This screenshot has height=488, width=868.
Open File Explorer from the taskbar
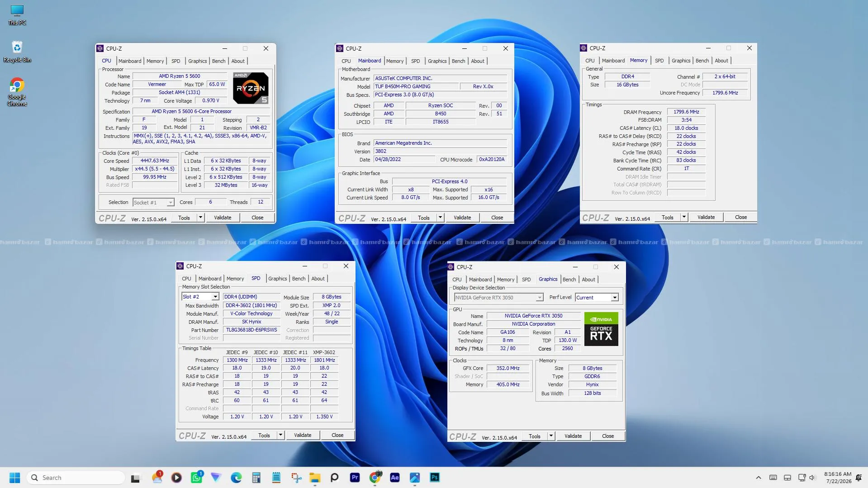coord(315,478)
